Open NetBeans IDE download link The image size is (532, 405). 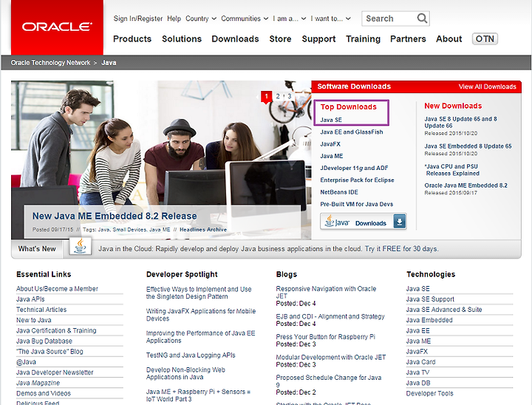[339, 192]
